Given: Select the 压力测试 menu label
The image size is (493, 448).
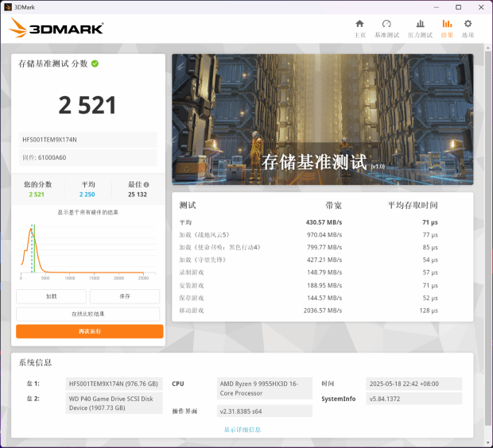Looking at the screenshot, I should [x=420, y=35].
